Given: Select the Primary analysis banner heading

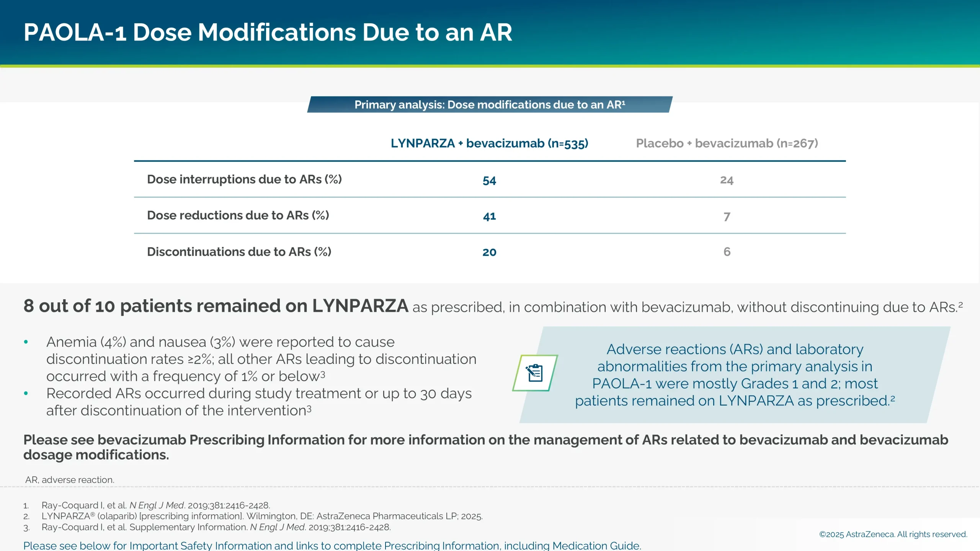Looking at the screenshot, I should tap(489, 104).
